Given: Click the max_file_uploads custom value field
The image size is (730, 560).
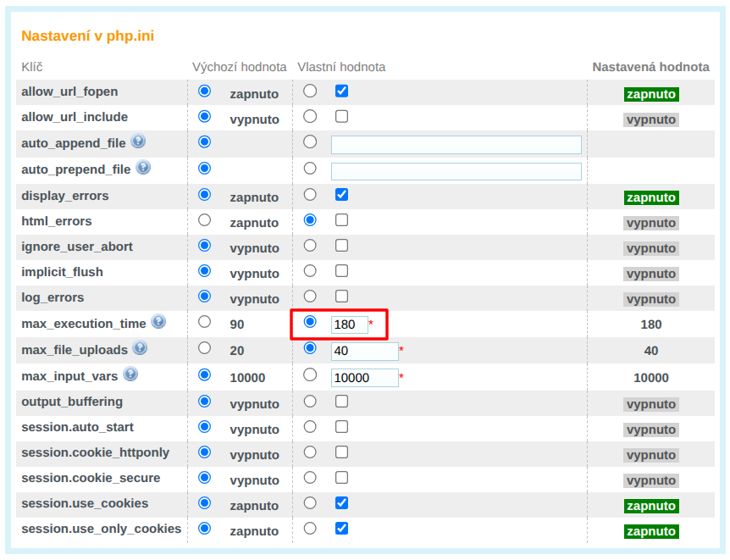Looking at the screenshot, I should (x=364, y=352).
